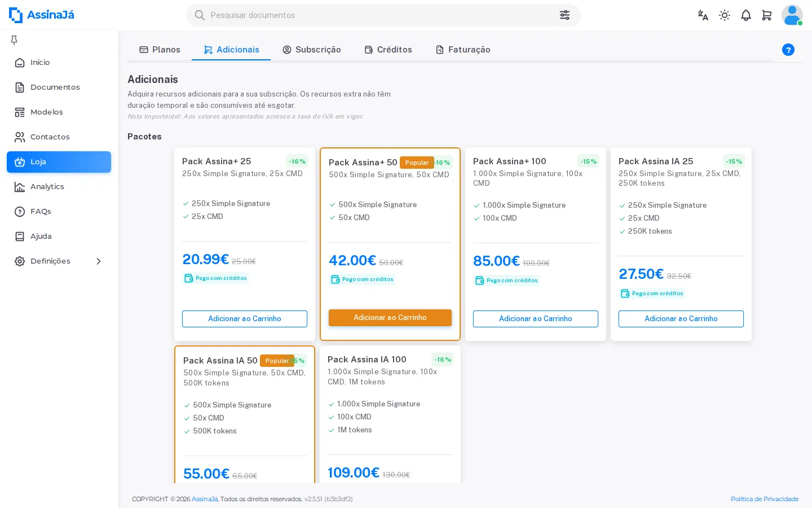The image size is (812, 508).
Task: Add Pack Assina+ 50 to cart
Action: tap(390, 318)
